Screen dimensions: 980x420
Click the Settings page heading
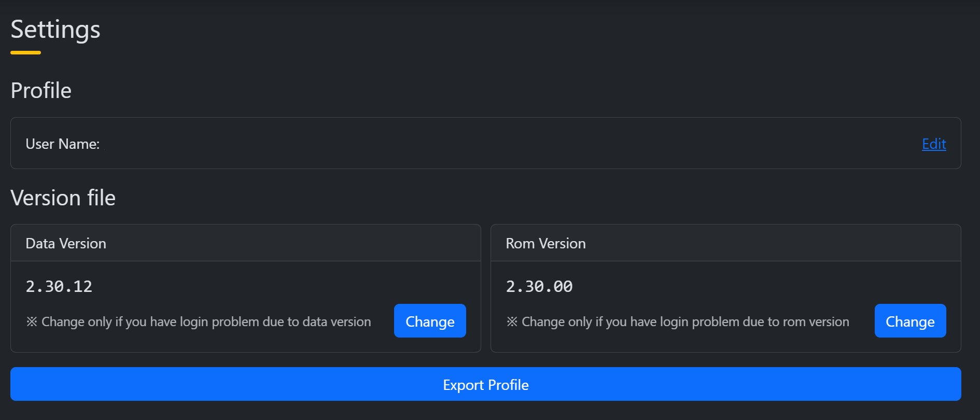click(x=55, y=30)
